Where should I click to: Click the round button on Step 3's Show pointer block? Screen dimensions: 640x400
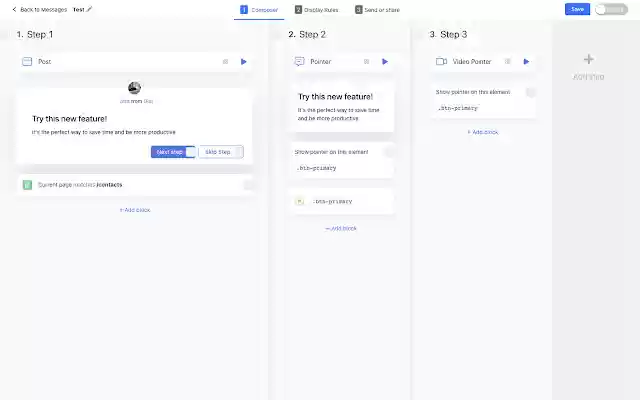click(x=530, y=93)
